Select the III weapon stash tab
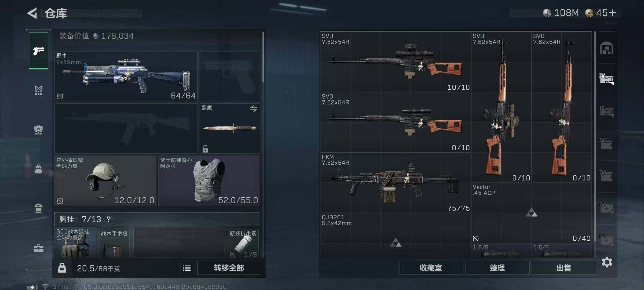The height and width of the screenshot is (290, 644). tap(607, 111)
